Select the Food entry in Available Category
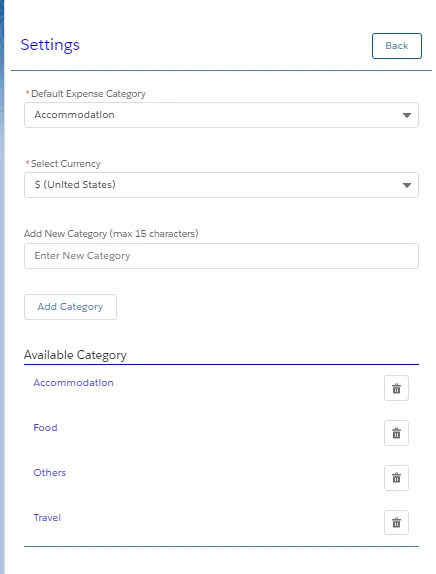The width and height of the screenshot is (436, 574). click(x=45, y=428)
